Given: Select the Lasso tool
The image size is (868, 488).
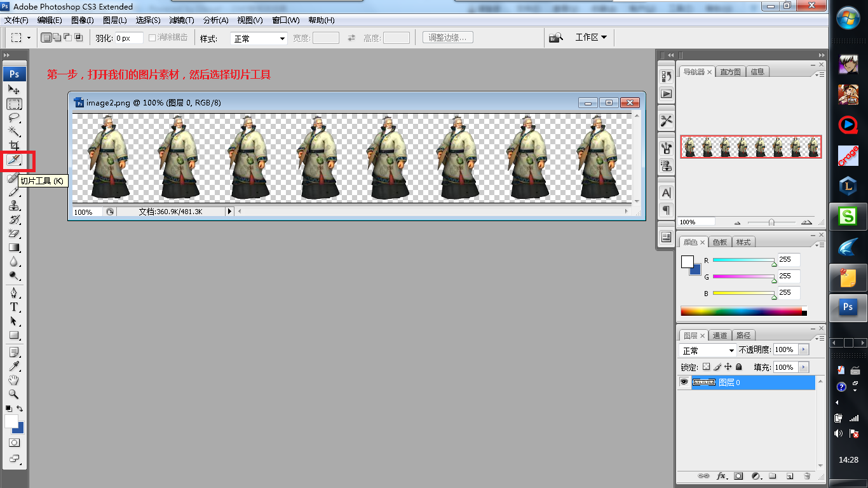Looking at the screenshot, I should coord(14,118).
